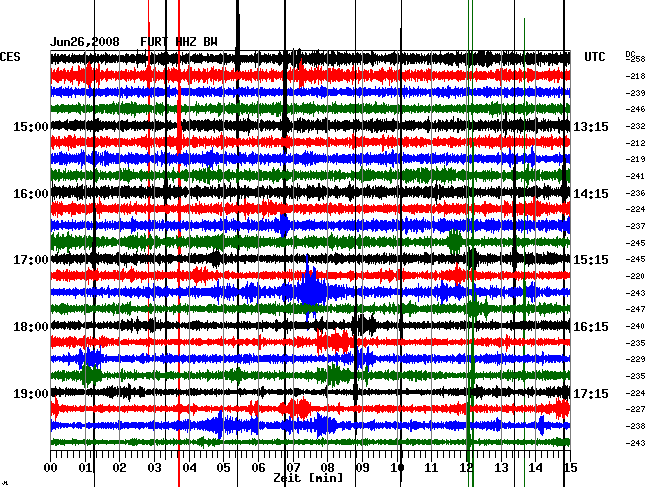
Task: Click the 17:00 local time label
Action: click(x=31, y=260)
